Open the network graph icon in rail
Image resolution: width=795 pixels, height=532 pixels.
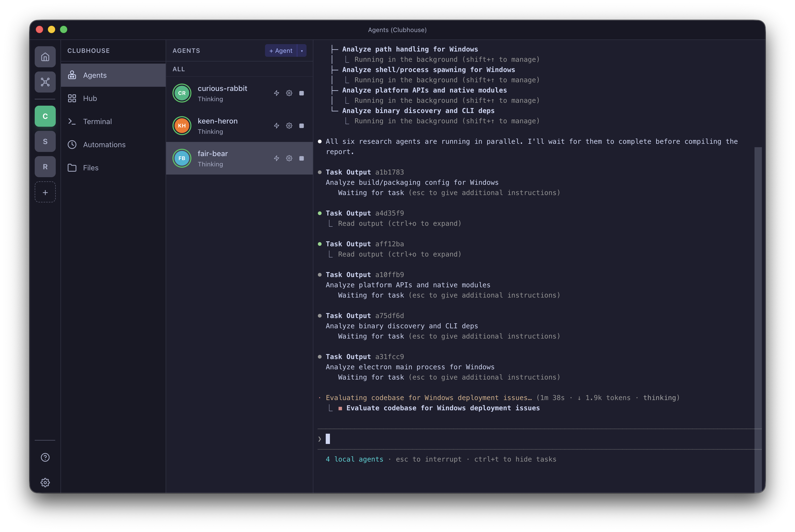point(45,82)
